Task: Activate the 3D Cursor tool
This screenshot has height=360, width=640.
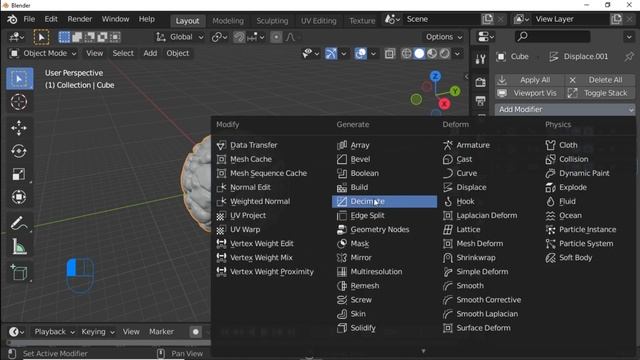Action: 19,102
